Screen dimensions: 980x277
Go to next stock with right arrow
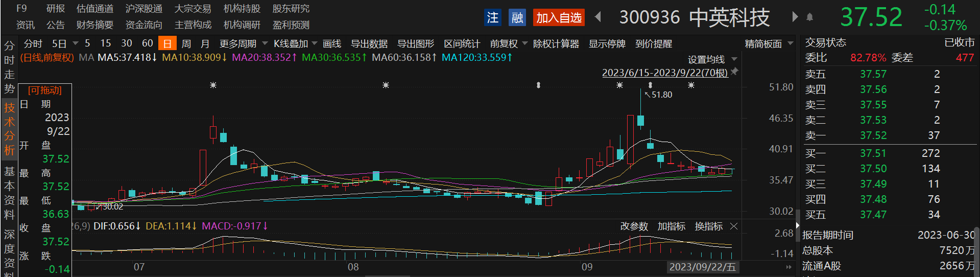pos(795,17)
